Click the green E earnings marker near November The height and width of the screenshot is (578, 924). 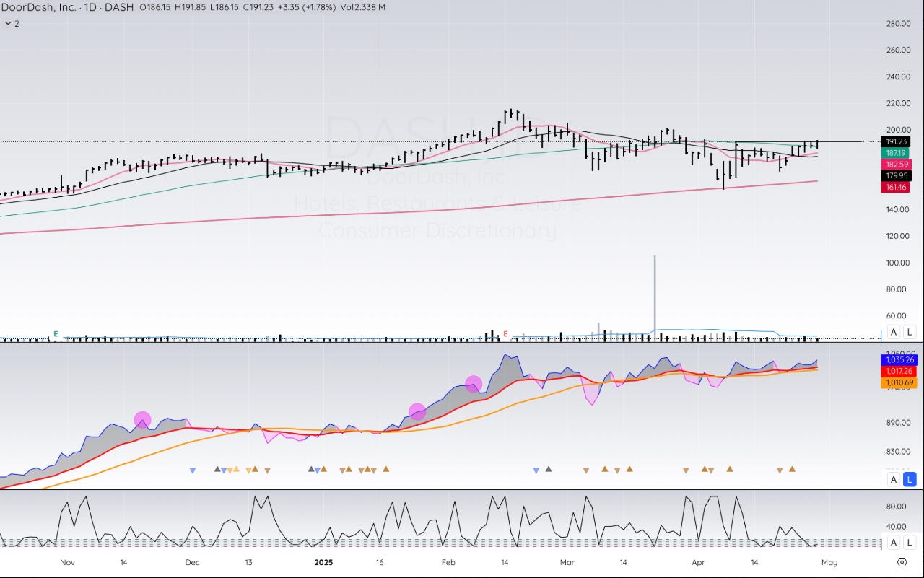pyautogui.click(x=55, y=333)
